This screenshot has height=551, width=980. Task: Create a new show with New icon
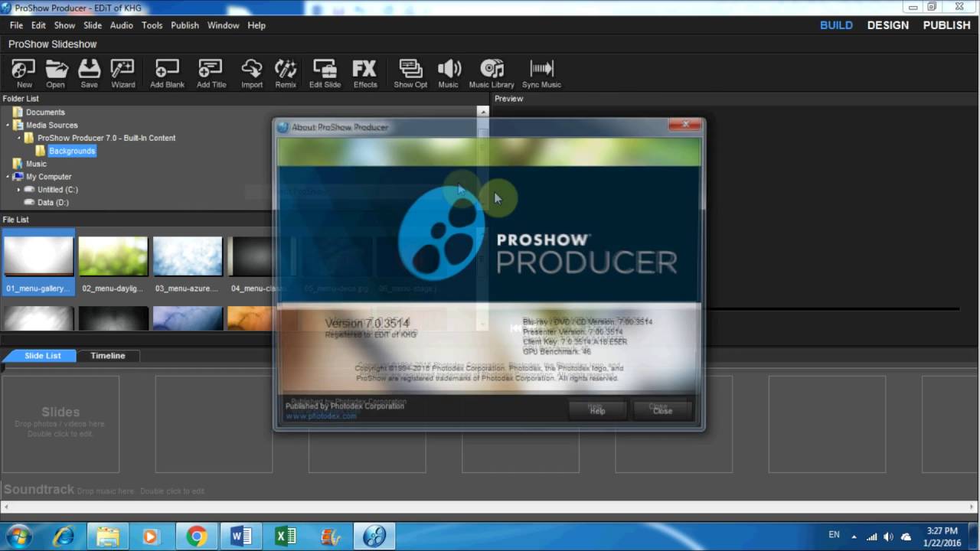(24, 73)
